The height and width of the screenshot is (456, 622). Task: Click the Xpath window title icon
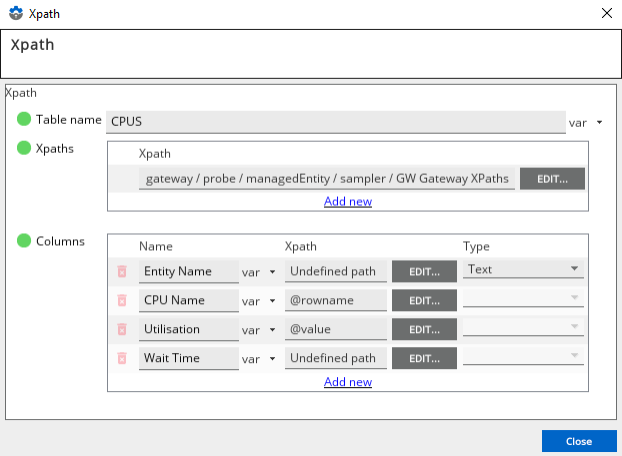click(14, 13)
